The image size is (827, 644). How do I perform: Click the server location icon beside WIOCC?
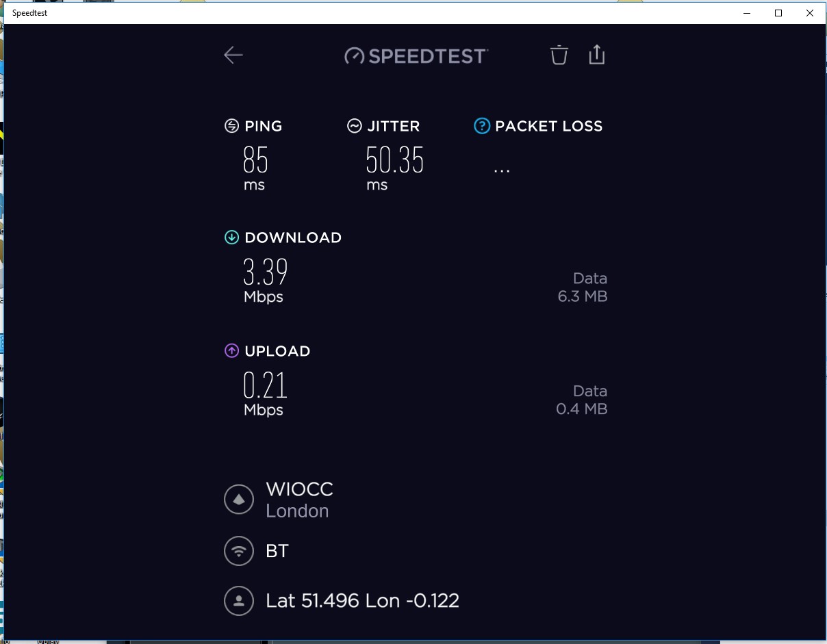[x=238, y=499]
